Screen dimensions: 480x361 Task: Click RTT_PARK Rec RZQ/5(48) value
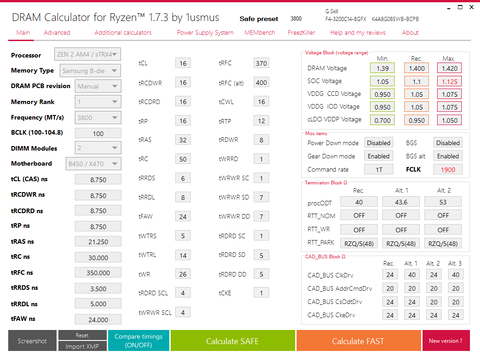point(359,244)
